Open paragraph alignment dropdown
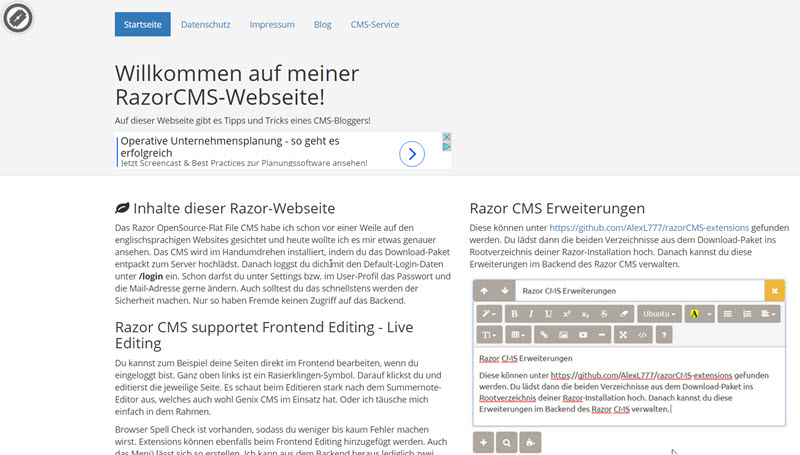This screenshot has width=800, height=455. pyautogui.click(x=768, y=314)
